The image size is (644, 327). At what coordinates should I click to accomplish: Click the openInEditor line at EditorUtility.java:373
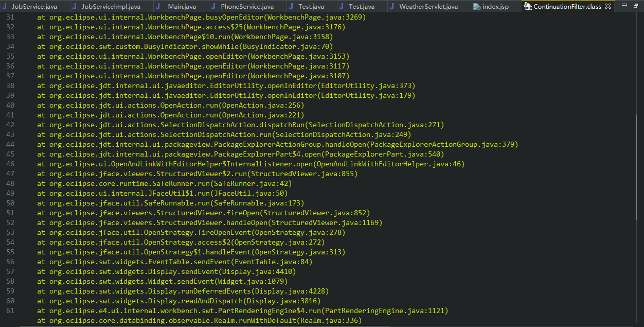(x=226, y=85)
